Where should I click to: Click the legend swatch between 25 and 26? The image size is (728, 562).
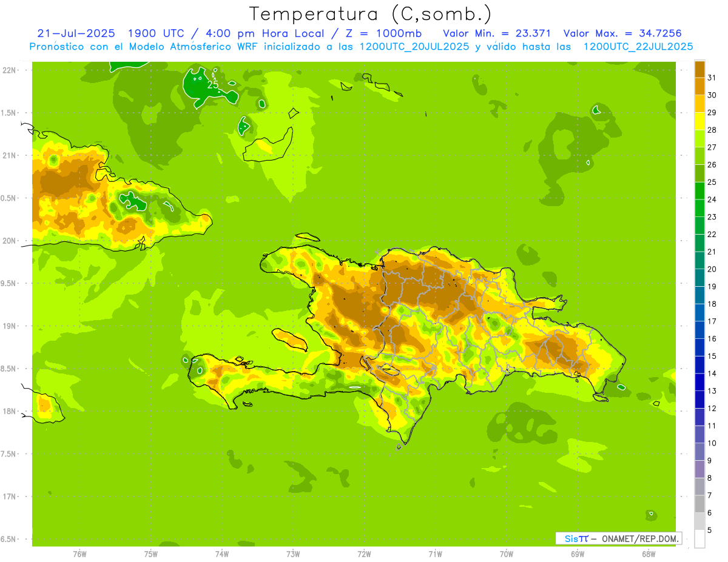[x=699, y=173]
